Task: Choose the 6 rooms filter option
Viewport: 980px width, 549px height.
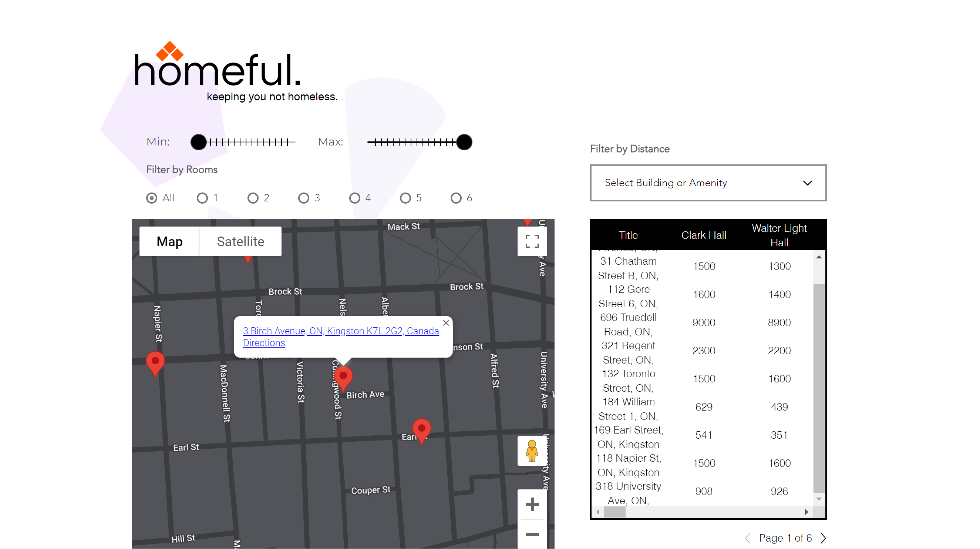Action: pyautogui.click(x=456, y=198)
